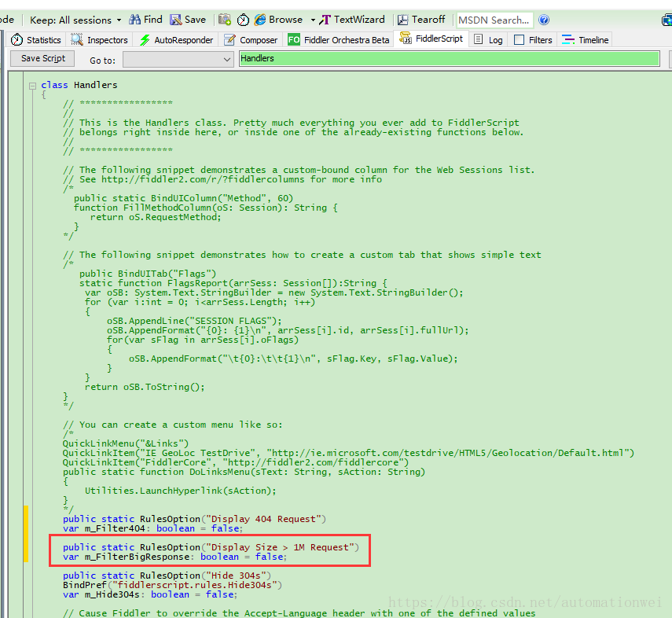Click the blue help question icon
The height and width of the screenshot is (618, 672).
(544, 20)
